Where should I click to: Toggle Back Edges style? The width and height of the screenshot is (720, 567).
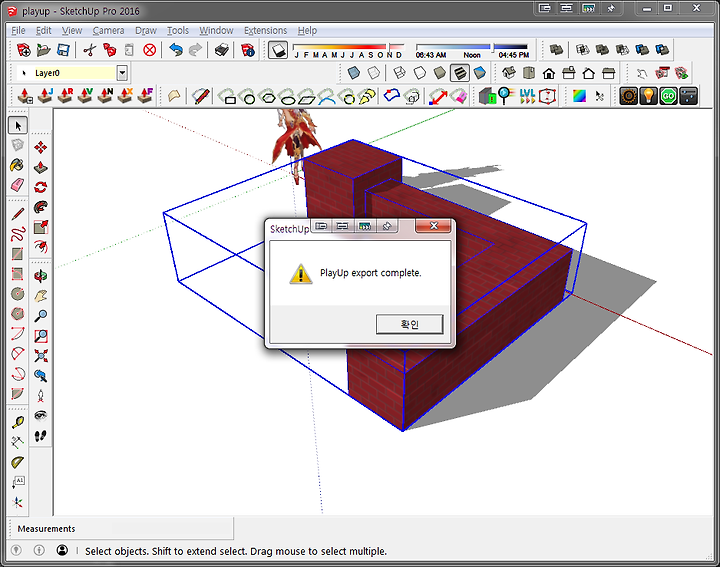coord(374,73)
